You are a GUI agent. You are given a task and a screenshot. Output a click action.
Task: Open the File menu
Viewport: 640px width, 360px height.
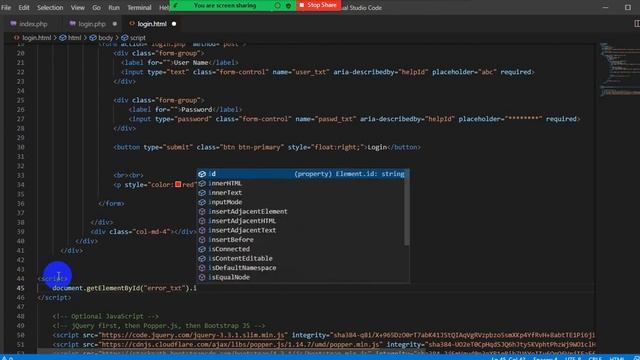click(6, 8)
